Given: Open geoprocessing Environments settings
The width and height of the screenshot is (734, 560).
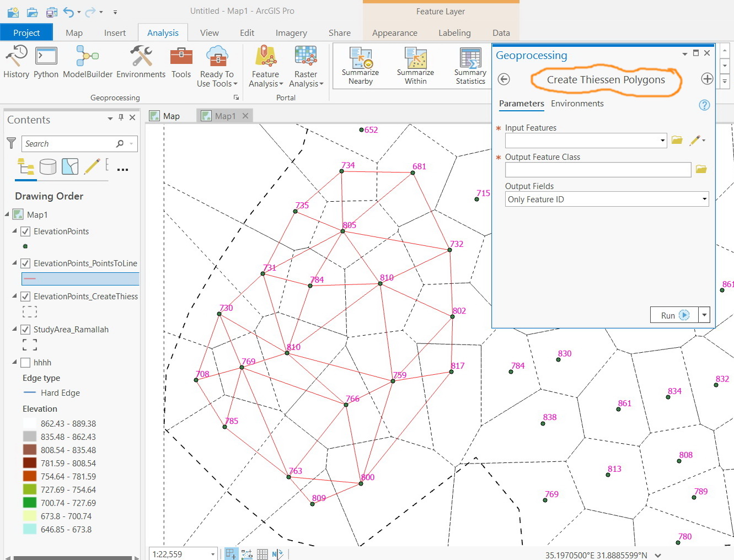Looking at the screenshot, I should [141, 62].
